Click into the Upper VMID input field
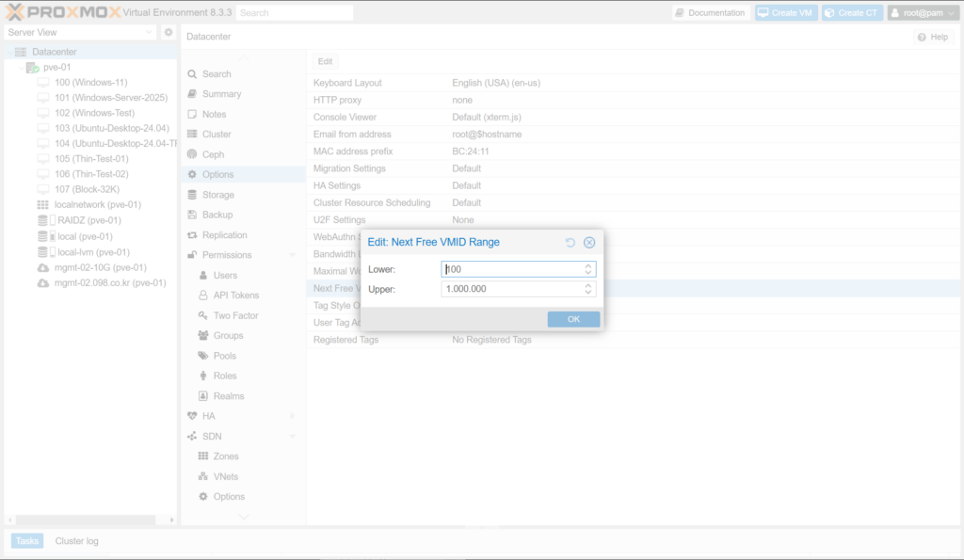Screen dimensions: 964x560 point(510,289)
